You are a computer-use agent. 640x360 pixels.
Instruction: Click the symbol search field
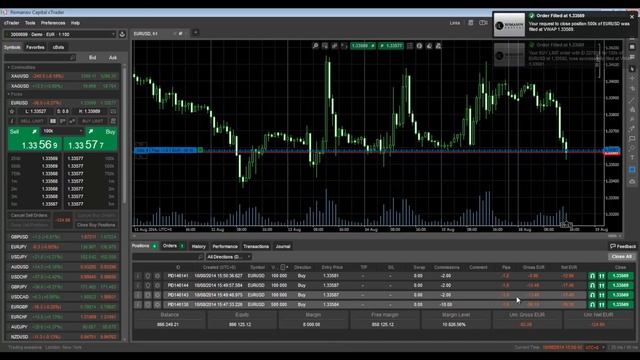[40, 58]
